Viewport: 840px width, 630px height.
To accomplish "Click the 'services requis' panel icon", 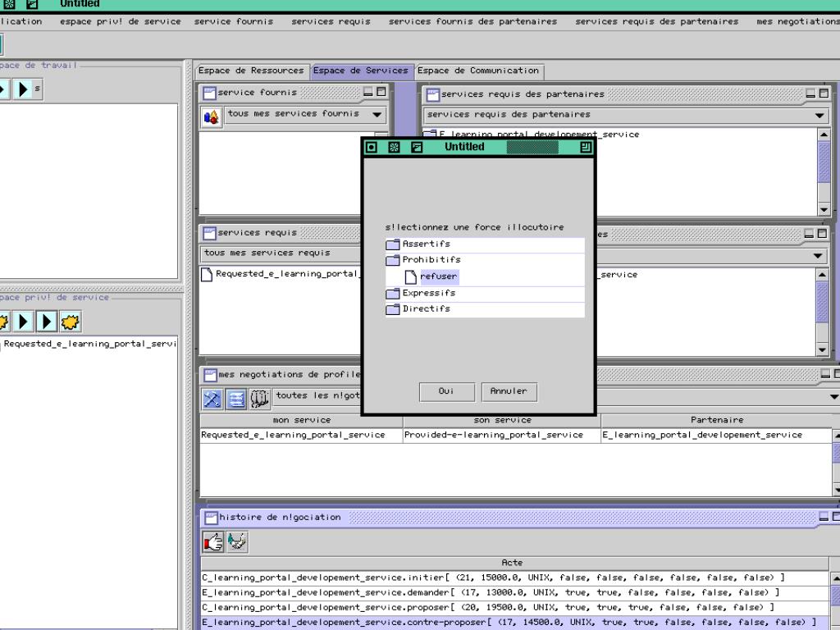I will (x=209, y=234).
